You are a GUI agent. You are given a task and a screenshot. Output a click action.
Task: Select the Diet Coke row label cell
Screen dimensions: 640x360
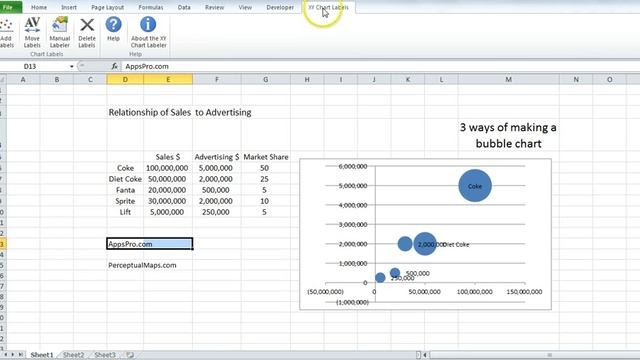coord(125,179)
